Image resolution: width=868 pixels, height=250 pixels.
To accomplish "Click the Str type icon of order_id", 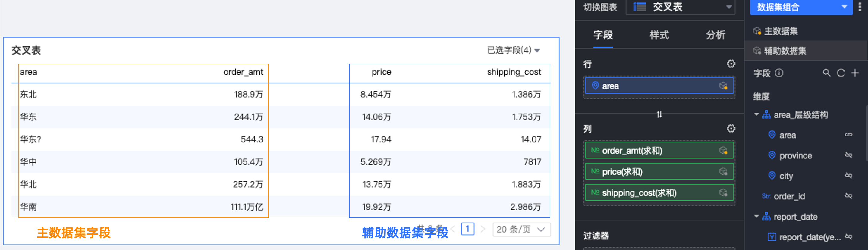I will (766, 196).
